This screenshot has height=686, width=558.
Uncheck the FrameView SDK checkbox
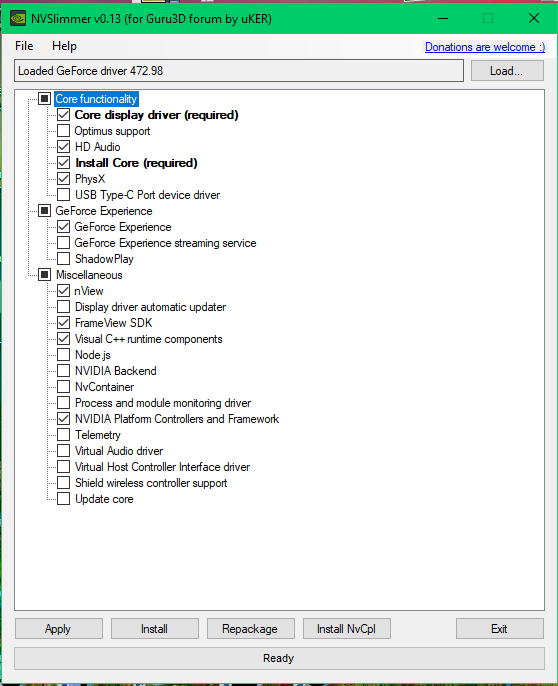[63, 323]
